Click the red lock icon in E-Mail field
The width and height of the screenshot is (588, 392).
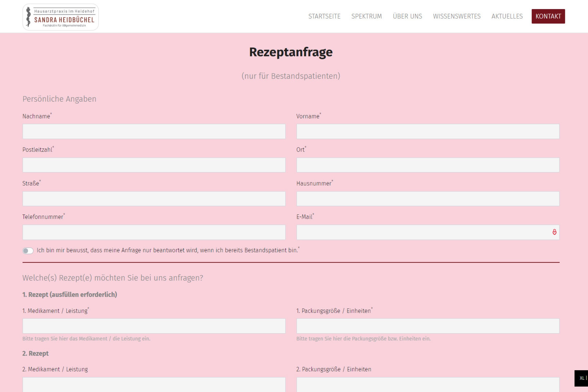pos(554,232)
